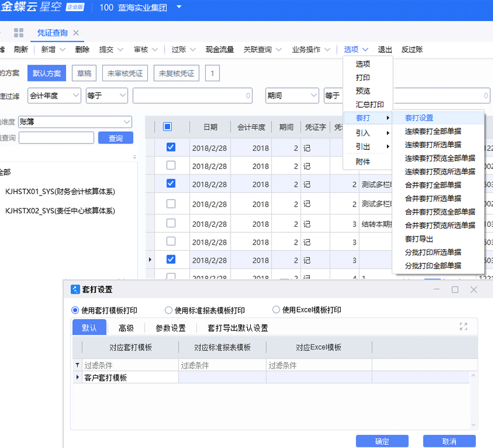Expand the 业务操作 toolbar dropdown
The height and width of the screenshot is (448, 493).
tap(327, 50)
